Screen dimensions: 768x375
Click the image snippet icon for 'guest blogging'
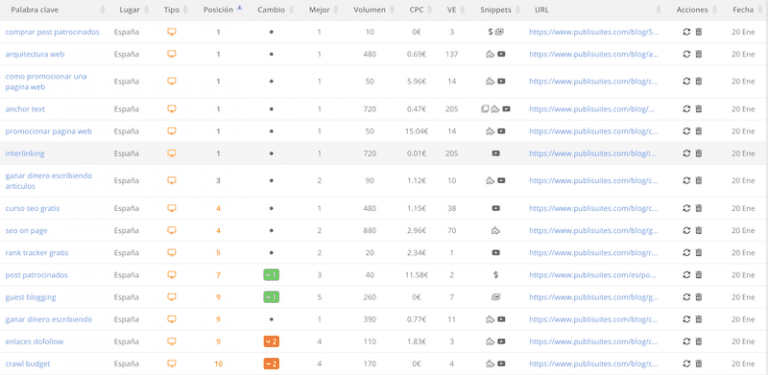[x=496, y=297]
